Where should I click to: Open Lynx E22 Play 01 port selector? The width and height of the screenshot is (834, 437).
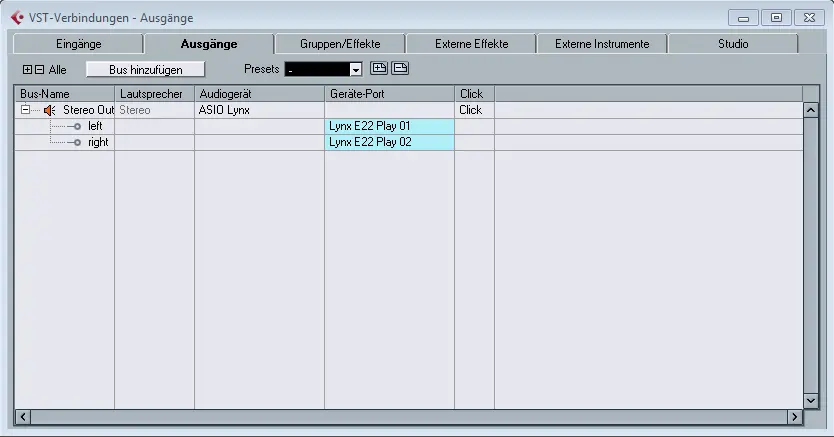pyautogui.click(x=389, y=126)
